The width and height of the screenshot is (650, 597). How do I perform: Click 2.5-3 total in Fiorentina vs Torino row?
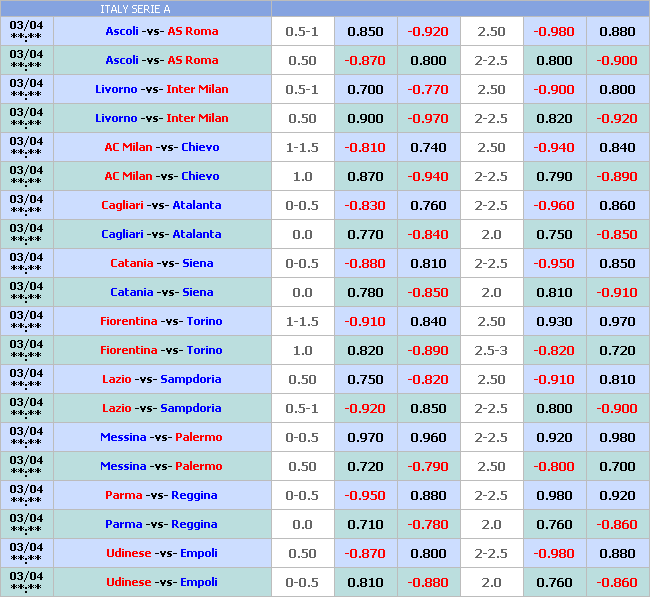[491, 350]
